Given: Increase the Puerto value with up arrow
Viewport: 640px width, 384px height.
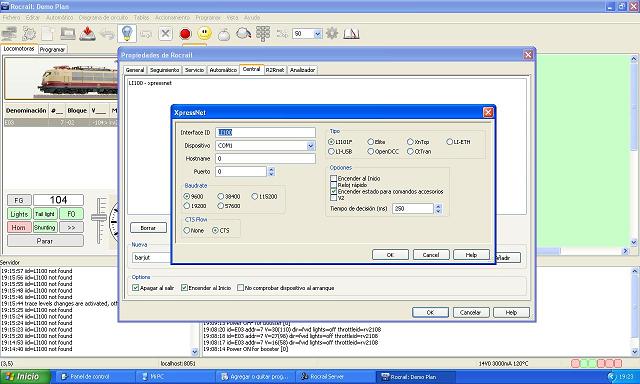Looking at the screenshot, I should 271,169.
